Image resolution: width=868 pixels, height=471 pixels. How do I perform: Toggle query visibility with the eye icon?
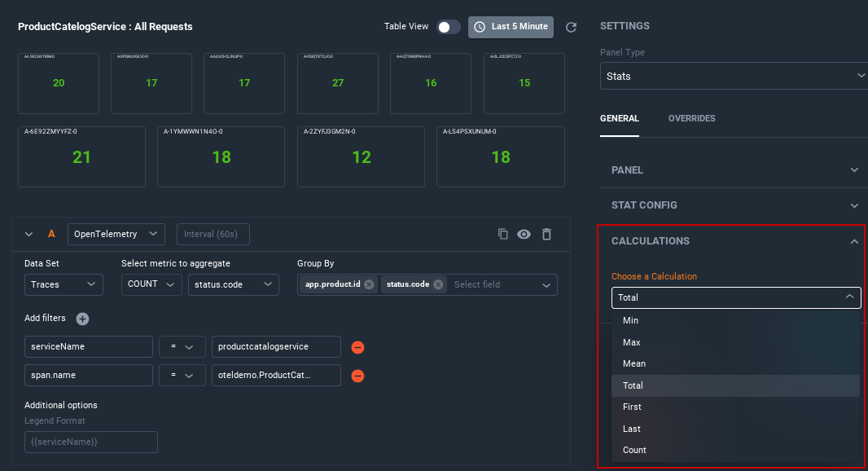[524, 234]
